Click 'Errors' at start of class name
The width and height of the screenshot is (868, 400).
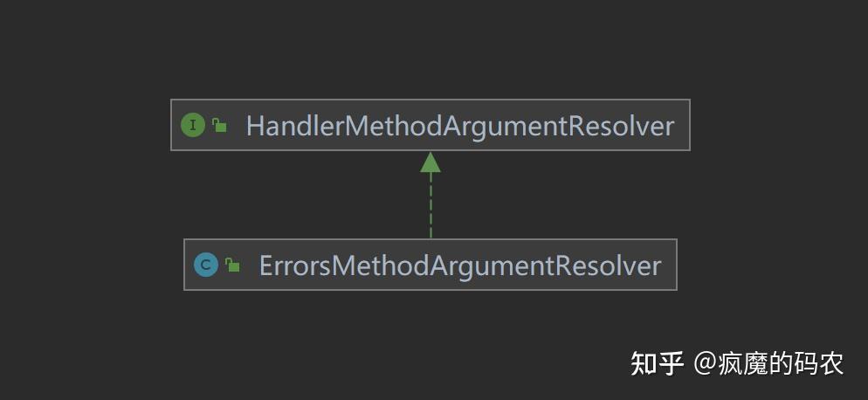pos(296,266)
